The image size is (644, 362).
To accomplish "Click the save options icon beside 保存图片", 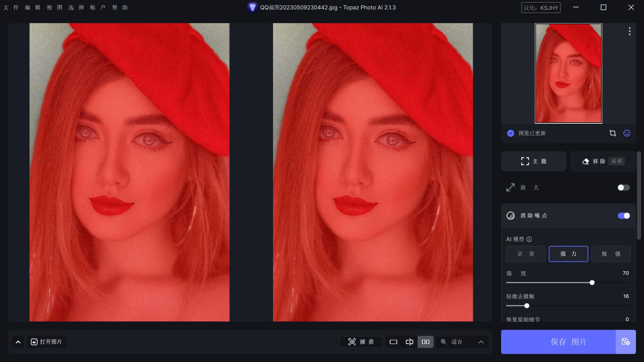I will (626, 342).
